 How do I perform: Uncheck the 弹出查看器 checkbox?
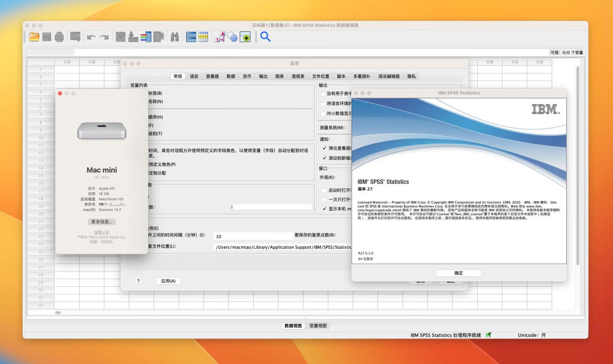click(x=324, y=148)
